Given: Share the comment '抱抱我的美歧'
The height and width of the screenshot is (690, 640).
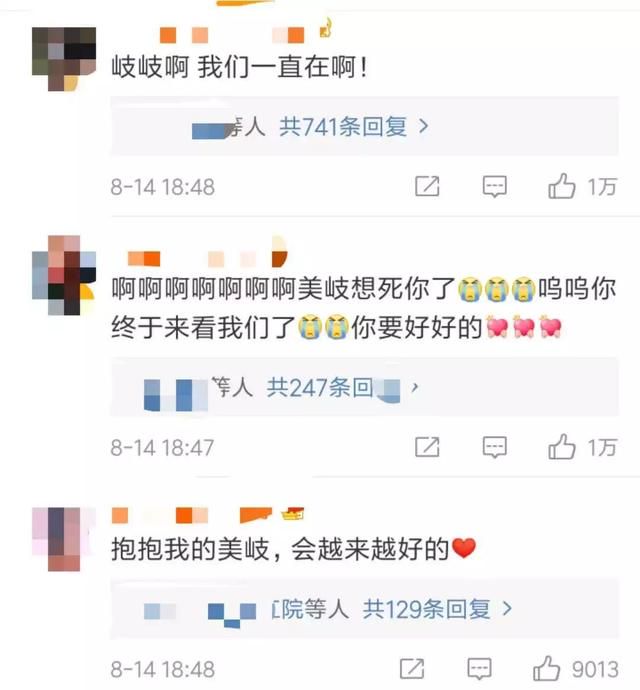Looking at the screenshot, I should (412, 669).
